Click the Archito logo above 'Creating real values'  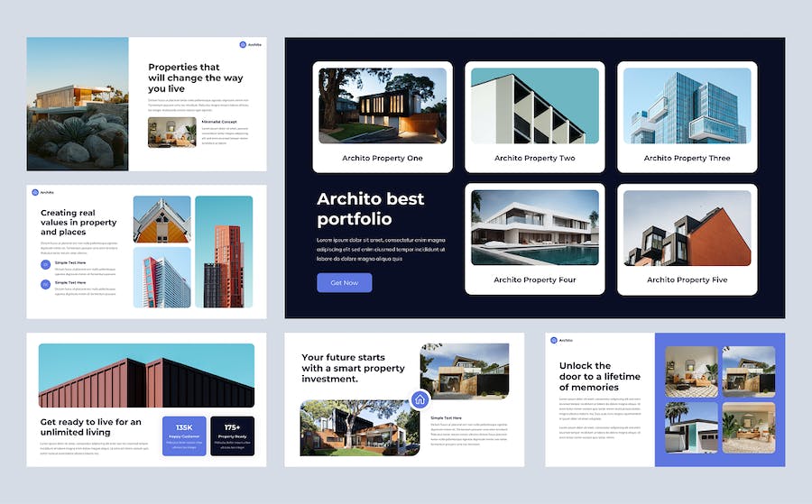click(x=35, y=192)
